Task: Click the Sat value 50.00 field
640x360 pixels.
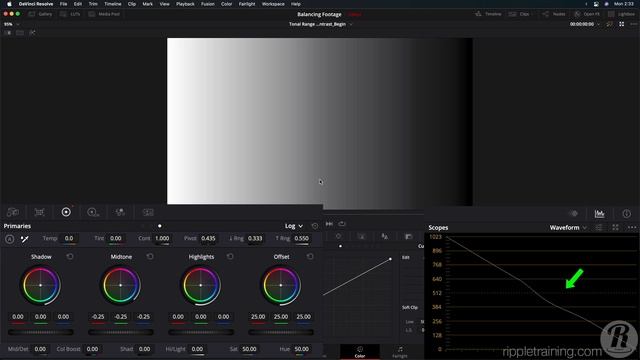Action: coord(249,349)
